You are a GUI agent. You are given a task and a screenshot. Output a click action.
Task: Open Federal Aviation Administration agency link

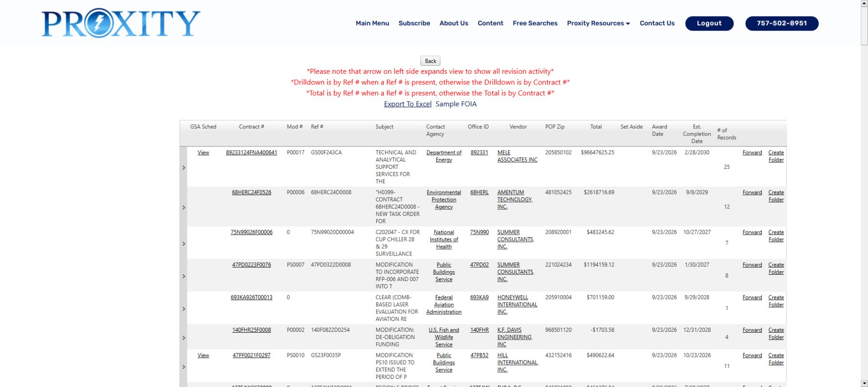pyautogui.click(x=444, y=304)
